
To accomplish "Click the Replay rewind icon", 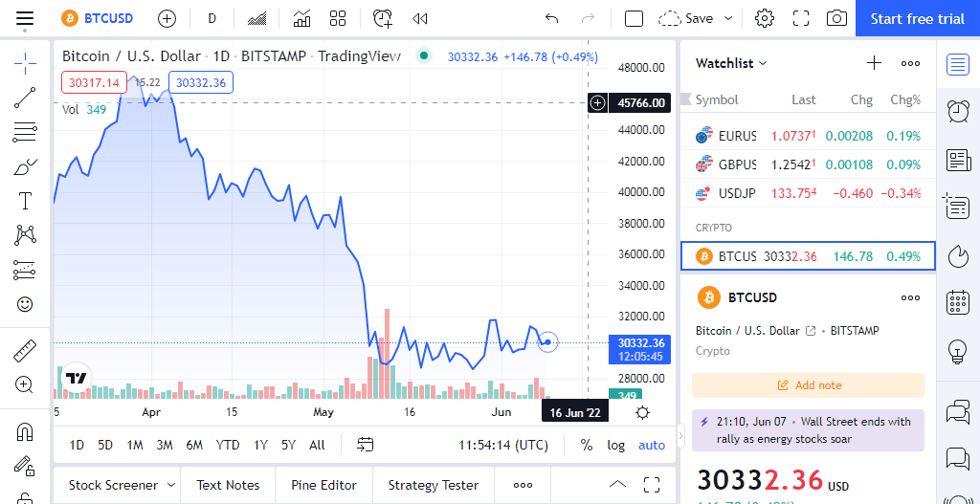I will click(x=419, y=18).
